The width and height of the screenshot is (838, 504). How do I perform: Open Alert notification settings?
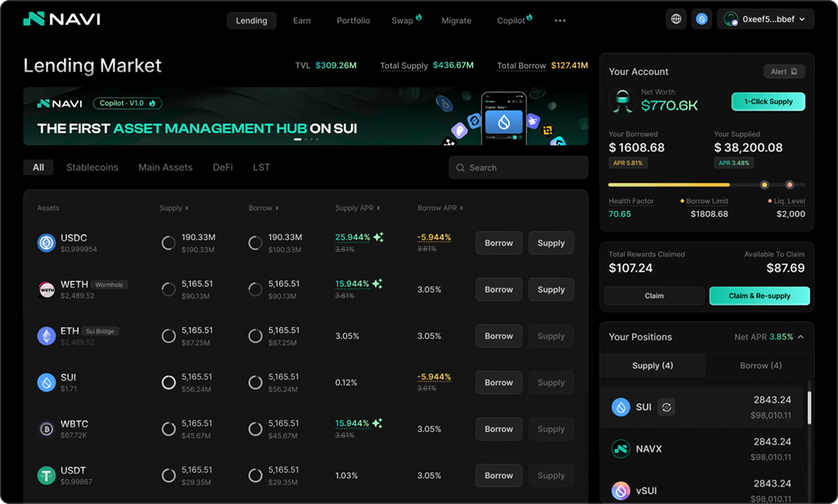(784, 71)
